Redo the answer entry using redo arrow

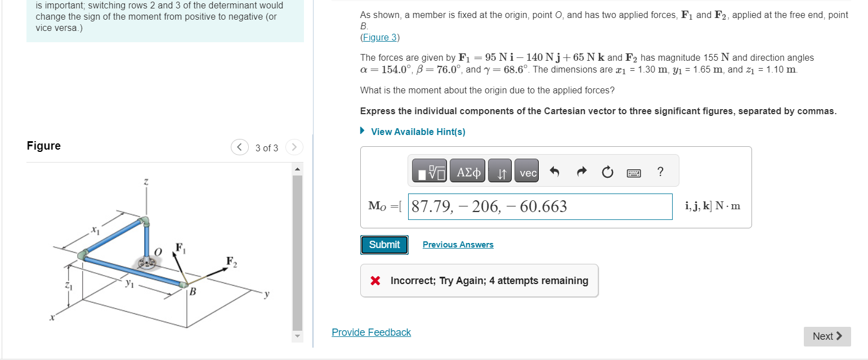coord(581,170)
